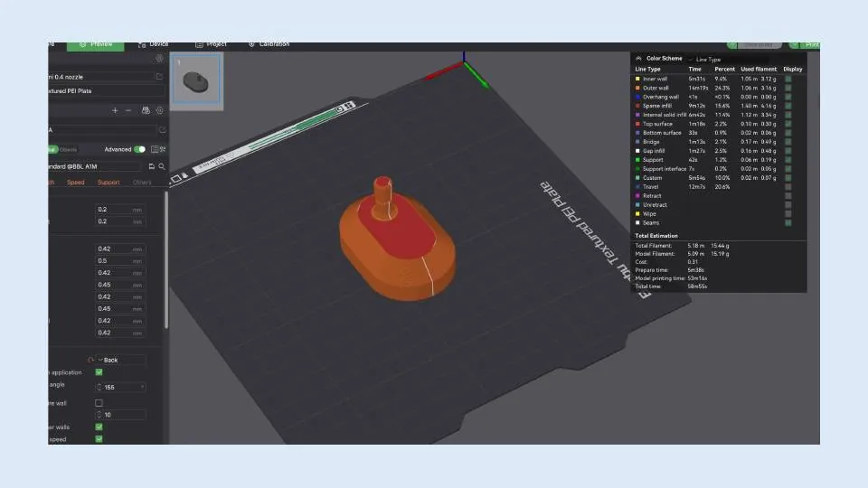Enable the '…re wall' checkbox

[x=99, y=403]
